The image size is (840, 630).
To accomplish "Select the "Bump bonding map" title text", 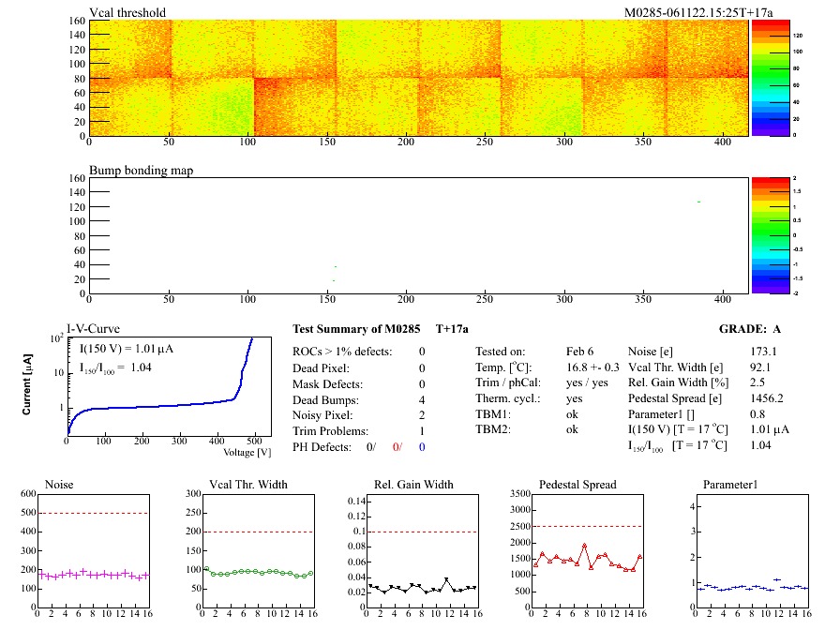I will pyautogui.click(x=137, y=172).
